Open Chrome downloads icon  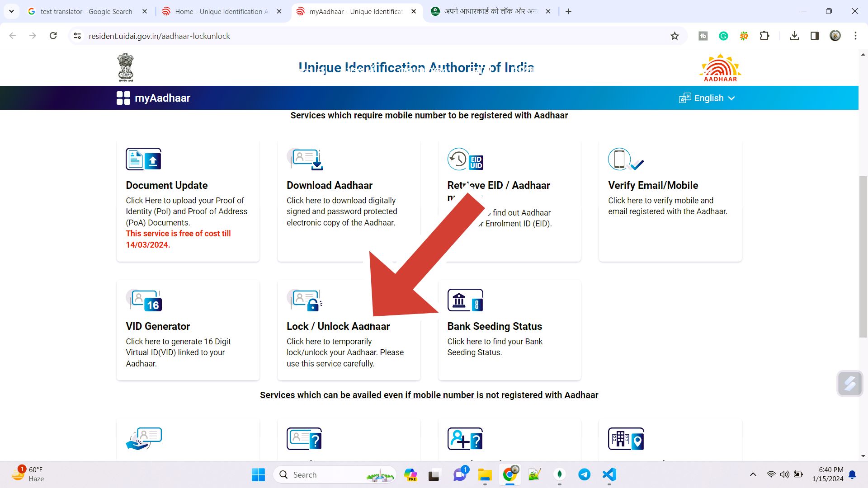tap(794, 36)
